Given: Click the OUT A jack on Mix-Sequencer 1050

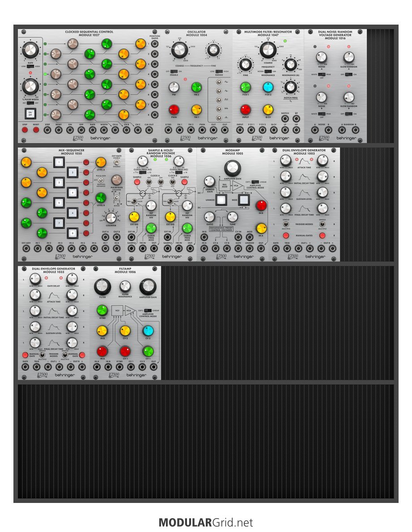Looking at the screenshot, I should point(105,237).
